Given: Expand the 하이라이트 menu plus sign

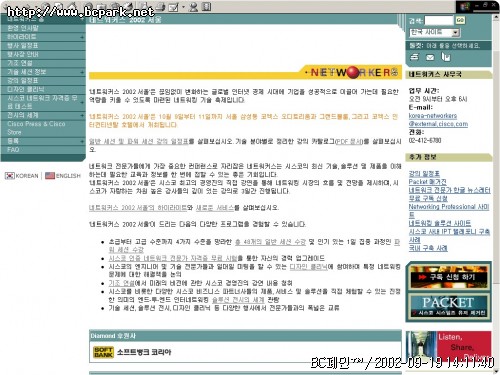Looking at the screenshot, I should 82,37.
